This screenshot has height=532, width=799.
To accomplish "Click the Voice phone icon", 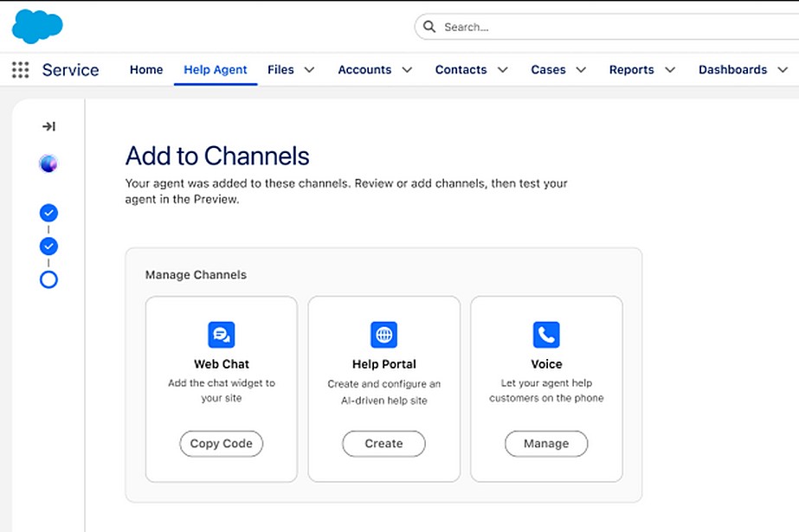I will pos(546,335).
